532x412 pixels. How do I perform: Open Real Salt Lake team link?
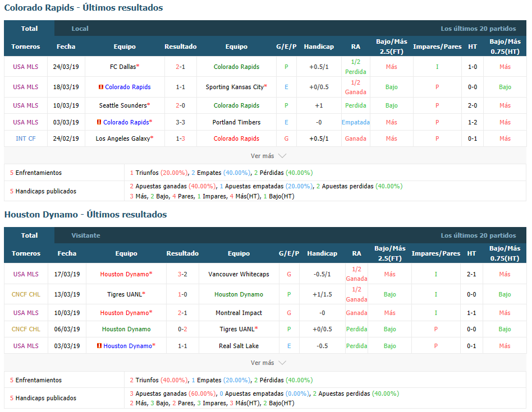point(239,346)
